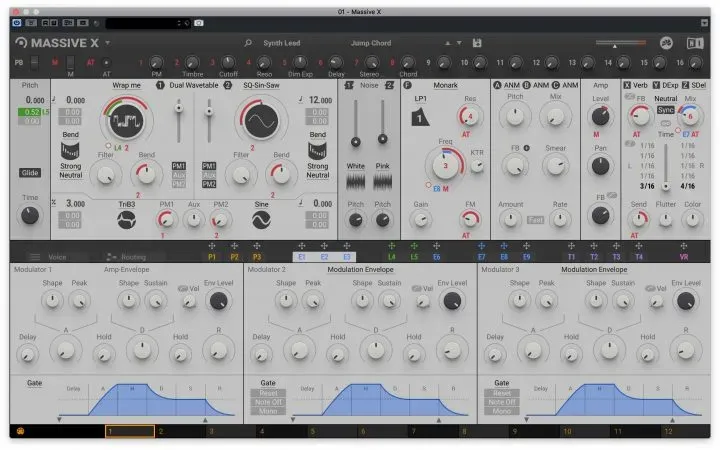Screen dimensions: 720x450
Task: Click the P1 performer drag handle icon
Action: [x=212, y=246]
